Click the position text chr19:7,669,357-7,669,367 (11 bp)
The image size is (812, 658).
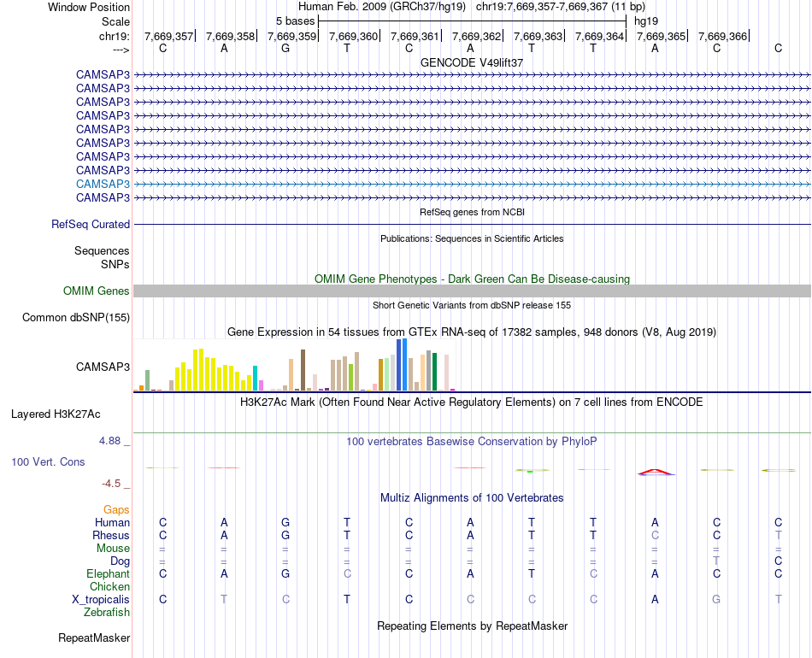point(561,7)
